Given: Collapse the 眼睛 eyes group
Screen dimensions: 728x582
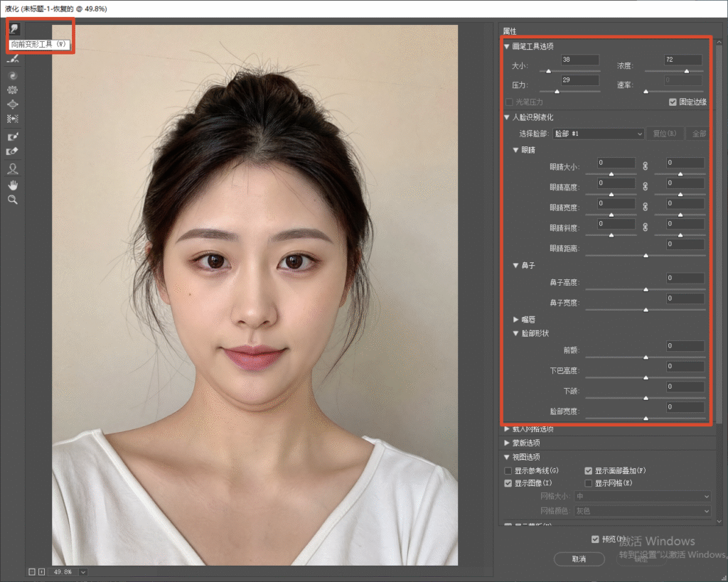Looking at the screenshot, I should (515, 150).
